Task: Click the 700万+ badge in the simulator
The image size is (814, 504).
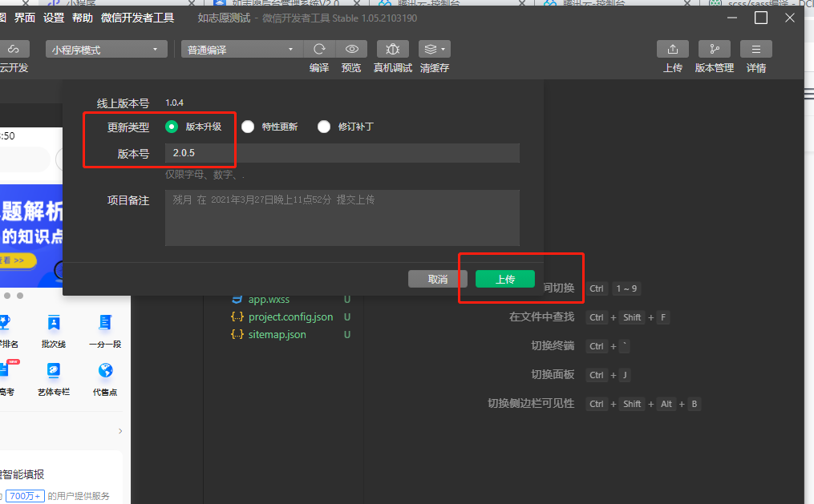Action: pos(25,496)
